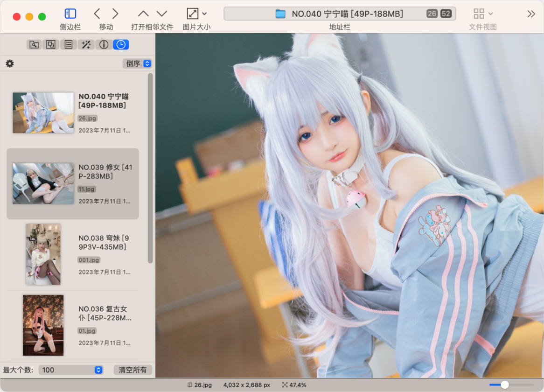Screen dimensions: 544x392
Task: Open the overlapping squares sidebar tab
Action: pos(50,45)
